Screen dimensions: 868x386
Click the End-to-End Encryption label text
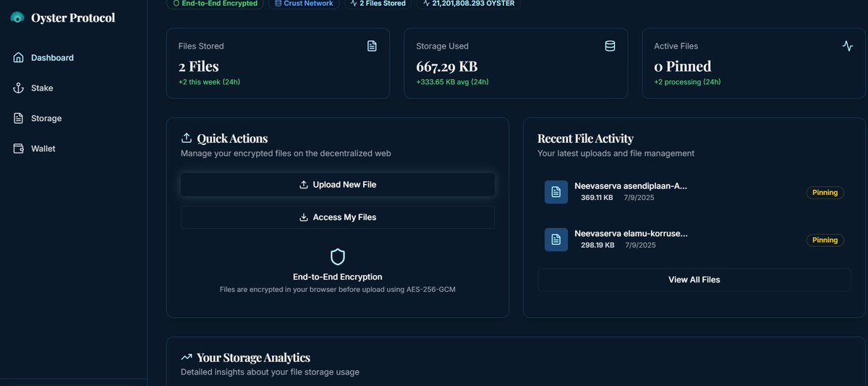pos(338,277)
